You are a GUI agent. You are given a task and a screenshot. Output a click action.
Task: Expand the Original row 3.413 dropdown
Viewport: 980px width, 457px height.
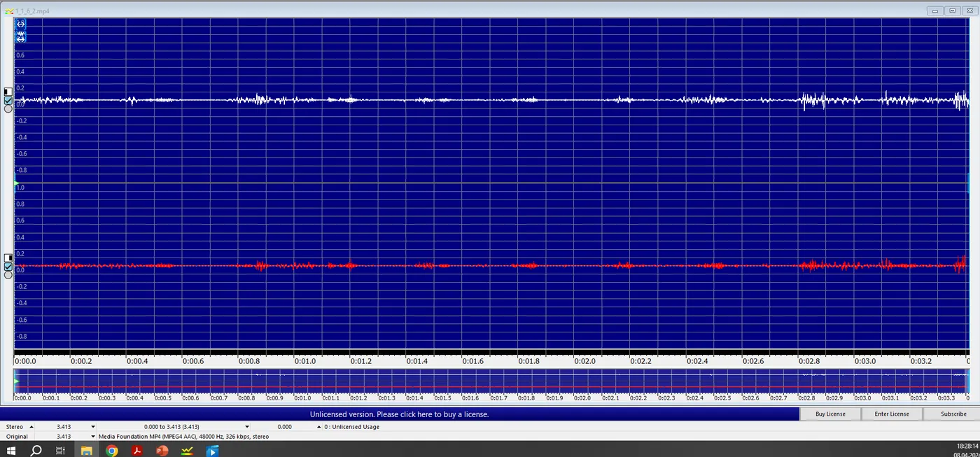(92, 436)
